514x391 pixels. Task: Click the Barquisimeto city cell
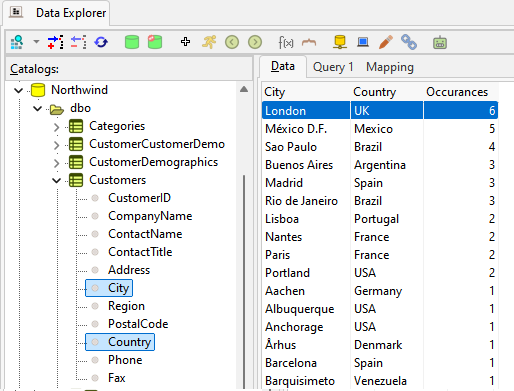[306, 381]
